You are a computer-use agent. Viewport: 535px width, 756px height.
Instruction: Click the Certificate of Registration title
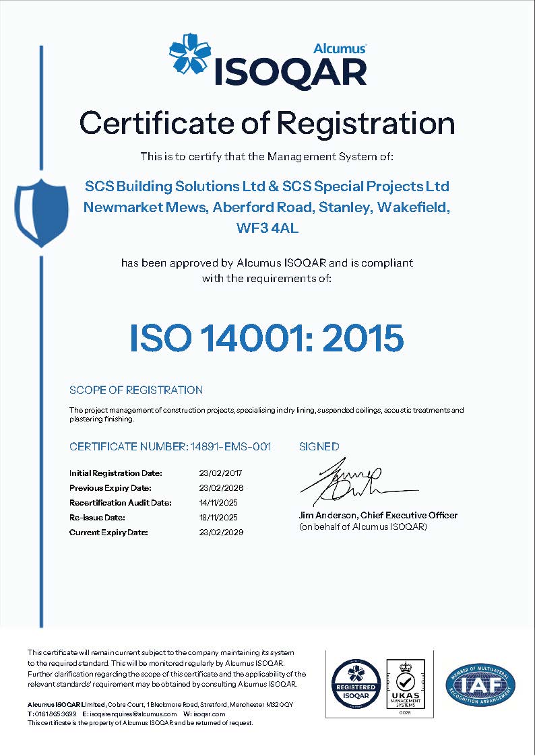pyautogui.click(x=267, y=124)
